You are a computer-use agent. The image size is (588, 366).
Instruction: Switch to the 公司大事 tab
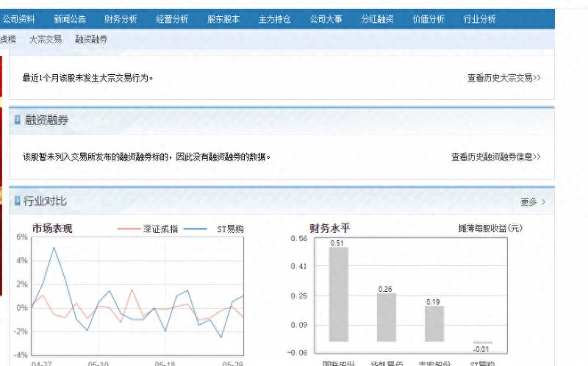click(326, 19)
